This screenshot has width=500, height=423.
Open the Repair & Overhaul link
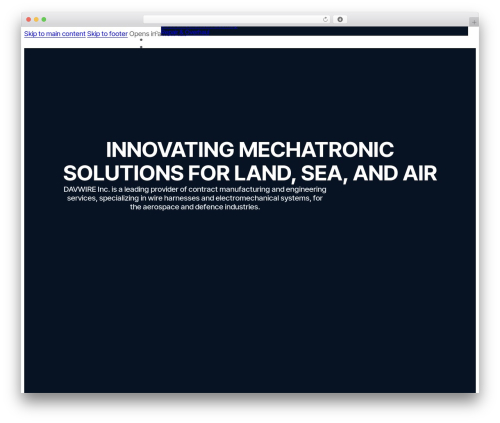point(186,32)
